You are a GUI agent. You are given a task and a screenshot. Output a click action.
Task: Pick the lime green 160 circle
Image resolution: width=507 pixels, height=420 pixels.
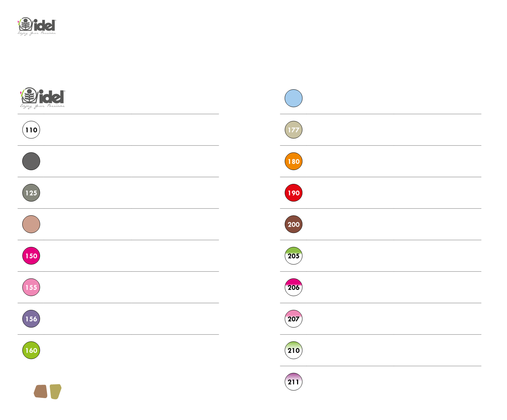coord(31,350)
